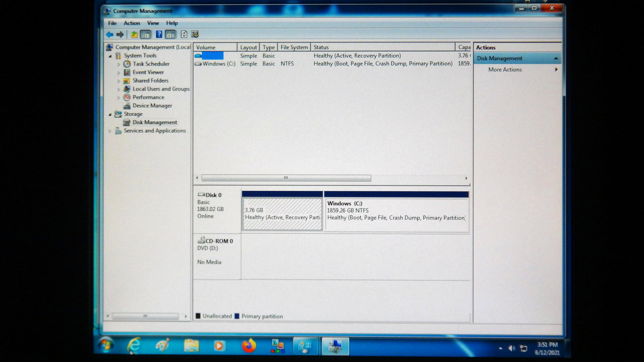
Task: Click volume list scroll left arrow
Action: click(x=197, y=178)
